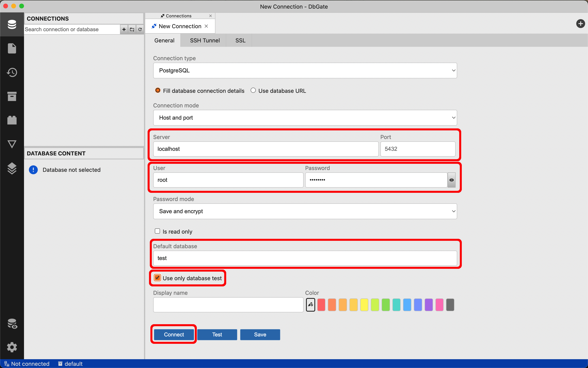Close the Connections tab group

[x=211, y=16]
